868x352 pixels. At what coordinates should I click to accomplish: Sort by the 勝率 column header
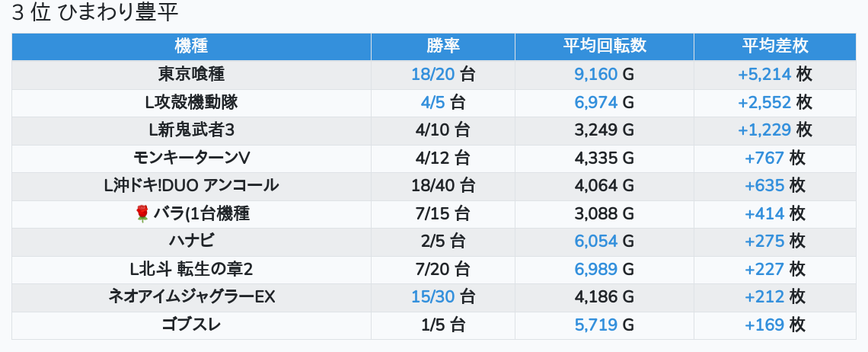click(x=443, y=46)
